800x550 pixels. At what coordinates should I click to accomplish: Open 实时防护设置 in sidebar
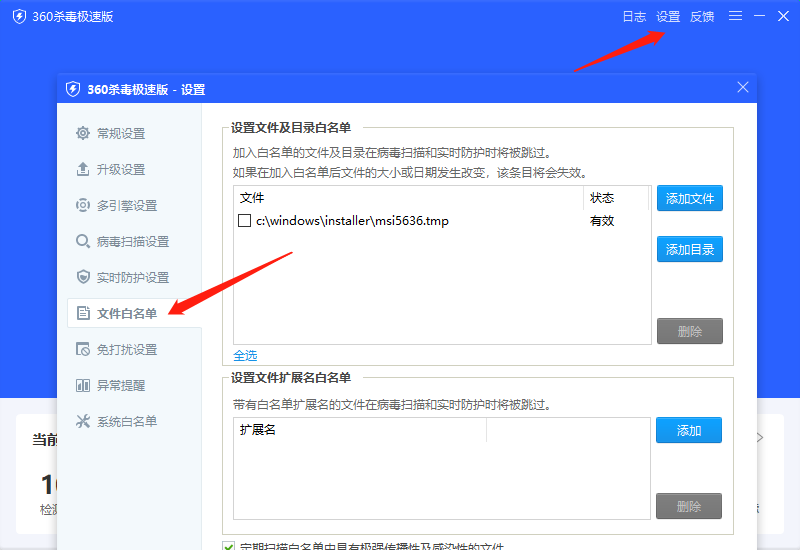click(x=133, y=278)
